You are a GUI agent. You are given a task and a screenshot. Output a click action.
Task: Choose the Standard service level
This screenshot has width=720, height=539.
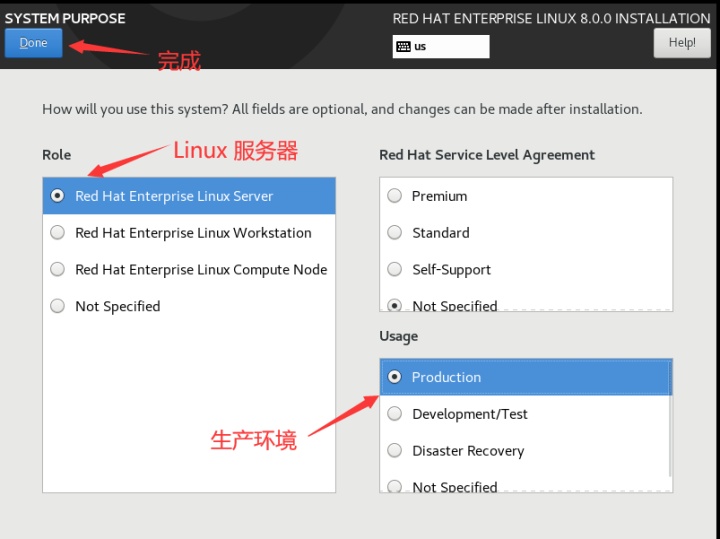526,233
